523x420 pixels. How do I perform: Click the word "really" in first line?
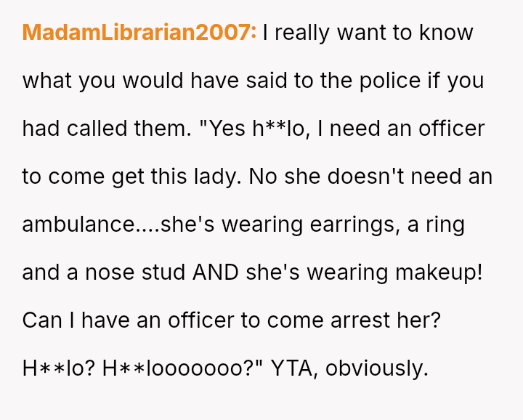[304, 33]
